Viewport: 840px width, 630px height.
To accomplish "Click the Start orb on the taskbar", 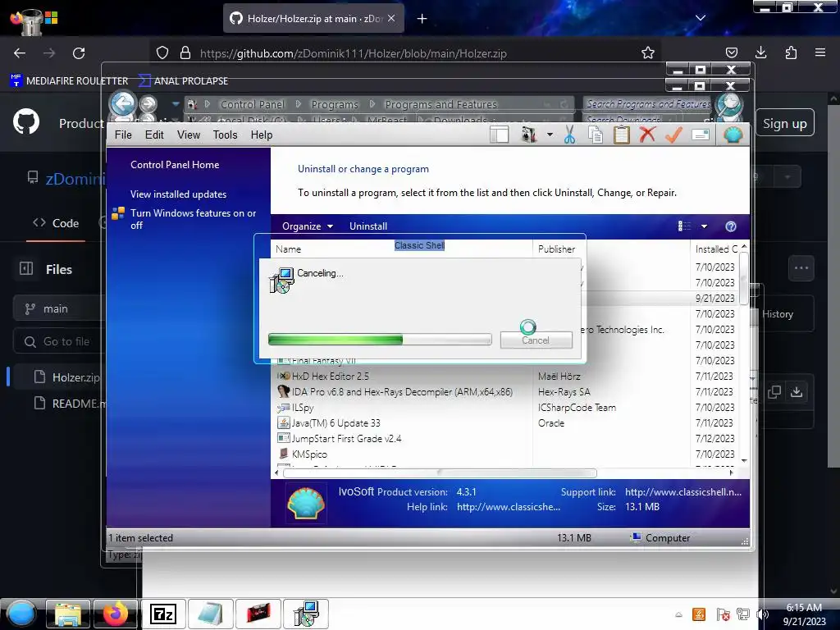I will (x=21, y=614).
